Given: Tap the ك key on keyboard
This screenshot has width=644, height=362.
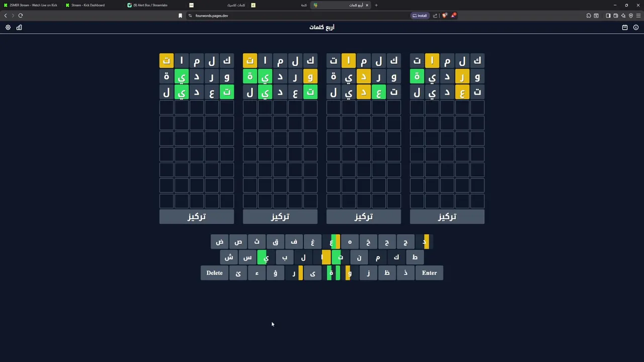Looking at the screenshot, I should click(396, 257).
